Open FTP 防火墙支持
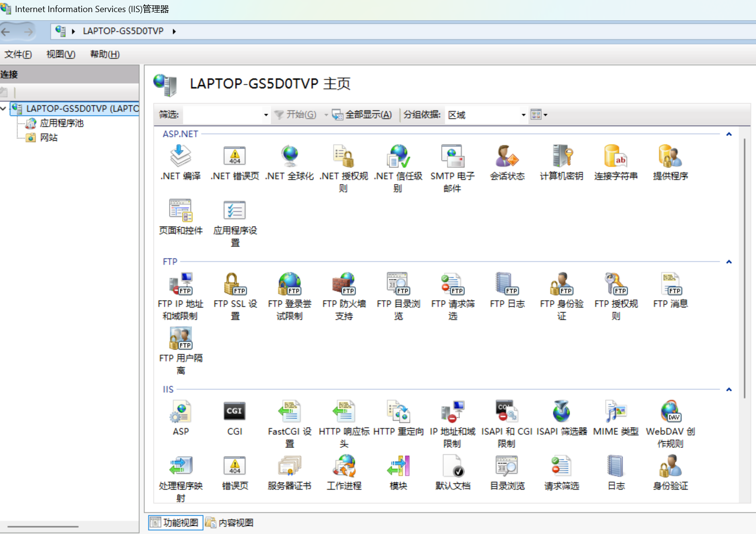The width and height of the screenshot is (756, 534). (x=343, y=296)
